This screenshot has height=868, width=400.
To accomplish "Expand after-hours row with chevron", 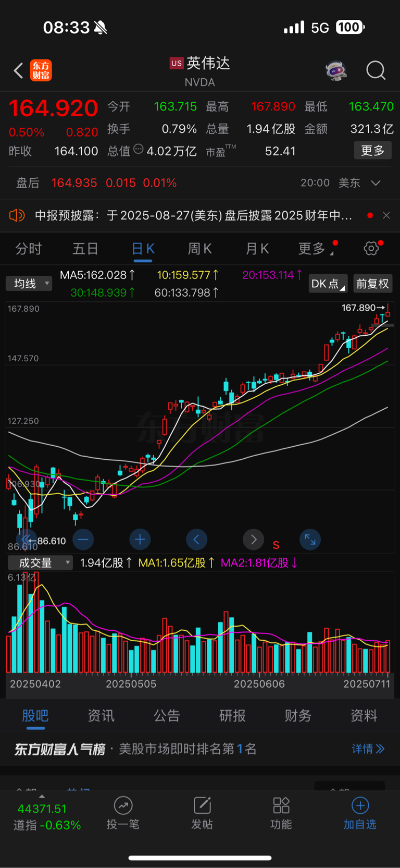I will 376,183.
